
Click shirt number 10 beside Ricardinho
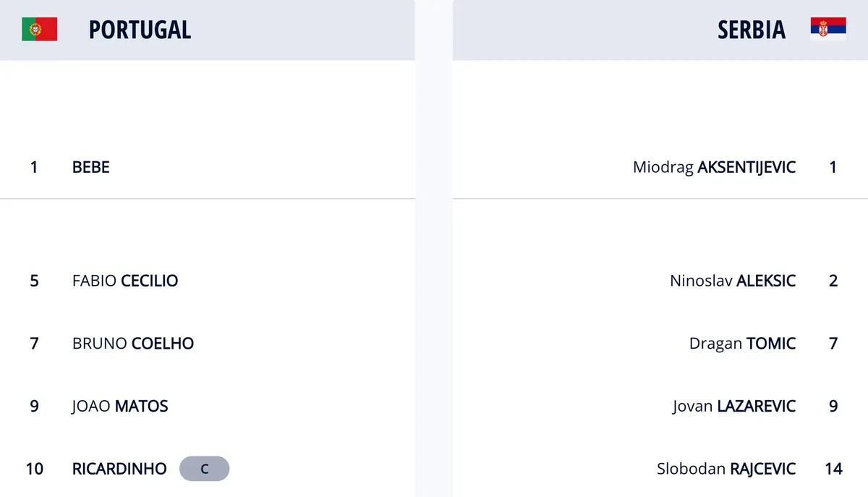(35, 469)
